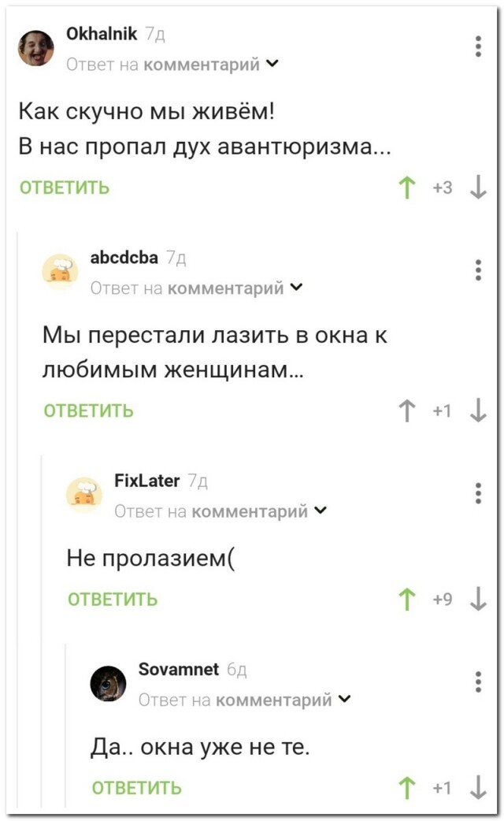Viewport: 504px width, 821px height.
Task: Downvote Sovamnet's comment
Action: (478, 788)
